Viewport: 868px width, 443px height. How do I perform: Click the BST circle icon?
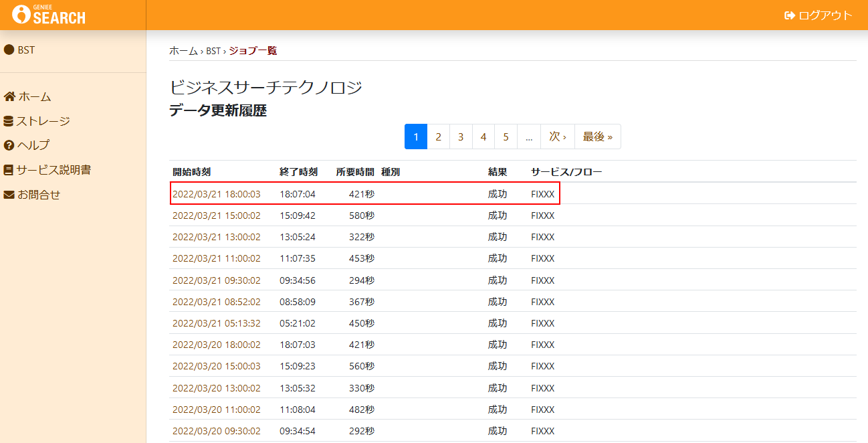pyautogui.click(x=9, y=50)
